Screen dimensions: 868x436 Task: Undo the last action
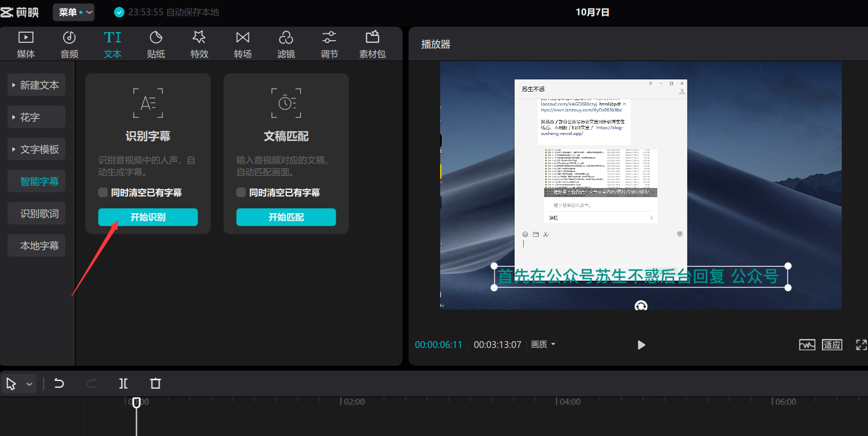[59, 384]
